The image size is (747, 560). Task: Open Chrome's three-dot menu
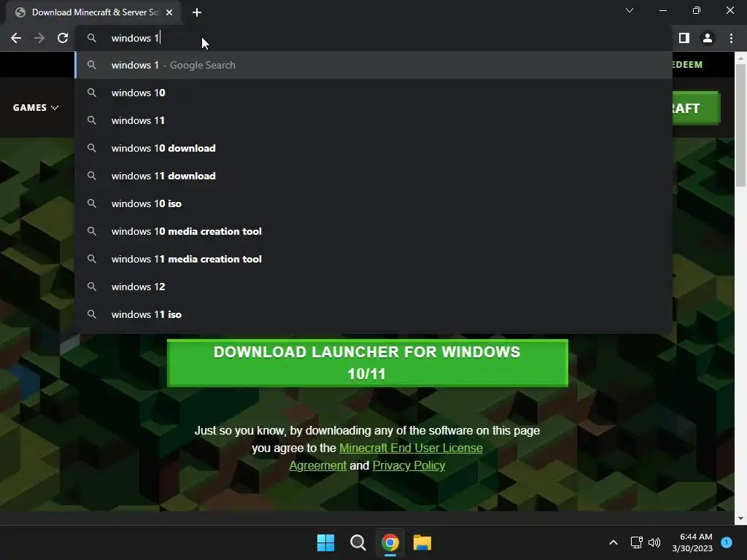point(731,38)
